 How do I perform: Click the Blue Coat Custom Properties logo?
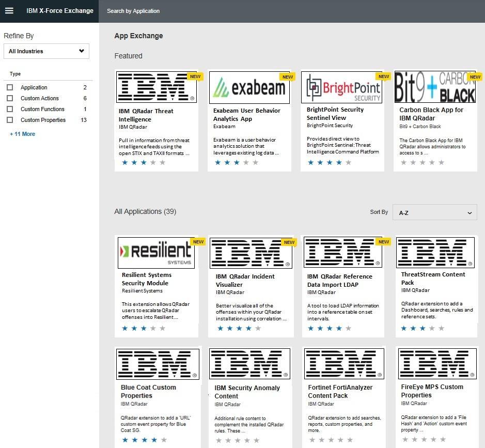point(157,364)
